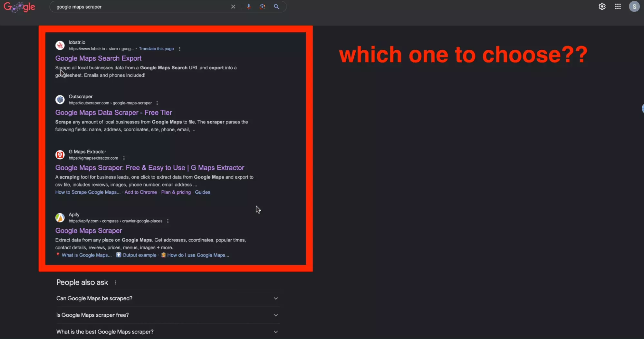The image size is (644, 339).
Task: Click Translate this page link
Action: tap(156, 49)
